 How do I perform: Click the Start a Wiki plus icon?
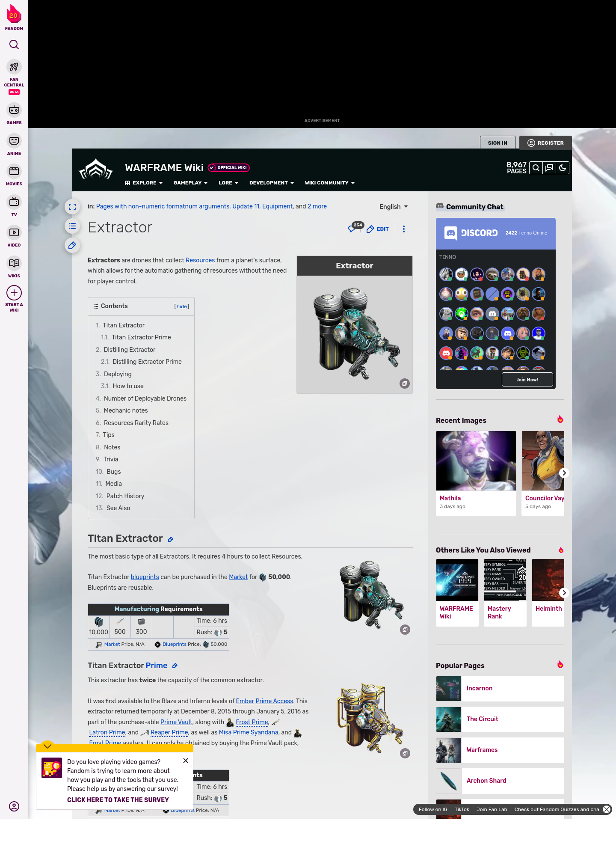click(14, 293)
